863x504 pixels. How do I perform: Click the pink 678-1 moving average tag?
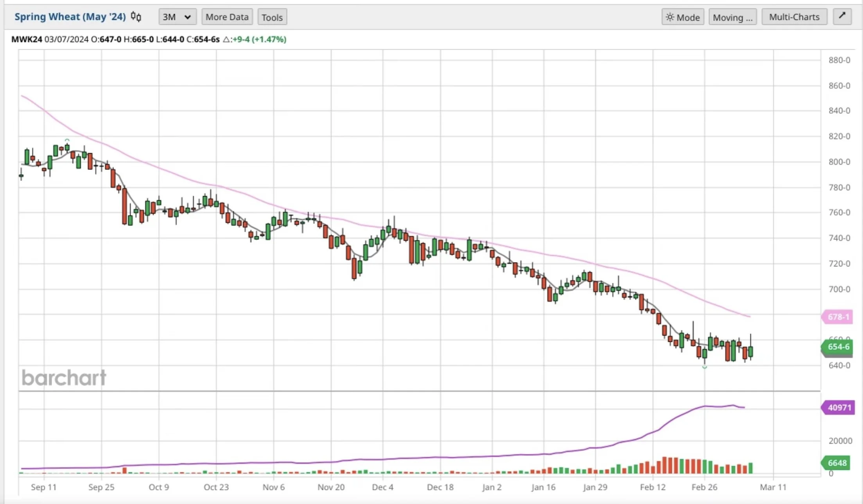click(838, 317)
